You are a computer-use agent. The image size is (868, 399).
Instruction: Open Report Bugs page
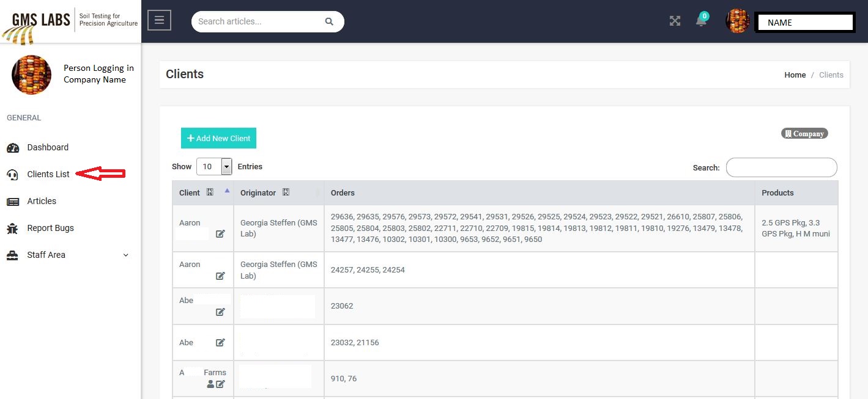pos(50,228)
